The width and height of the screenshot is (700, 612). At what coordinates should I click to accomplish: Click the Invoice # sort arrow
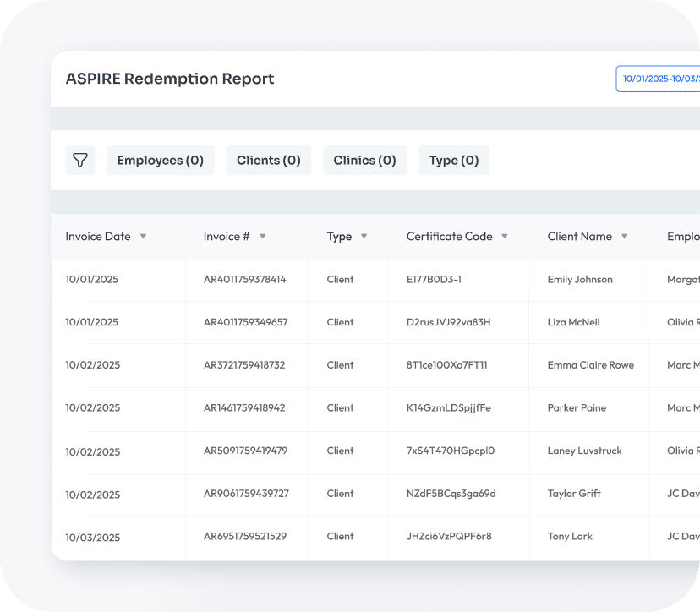click(262, 237)
